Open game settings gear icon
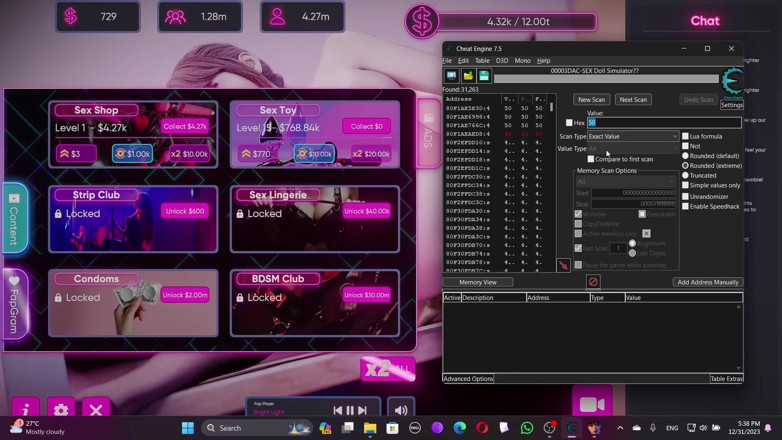 coord(61,409)
